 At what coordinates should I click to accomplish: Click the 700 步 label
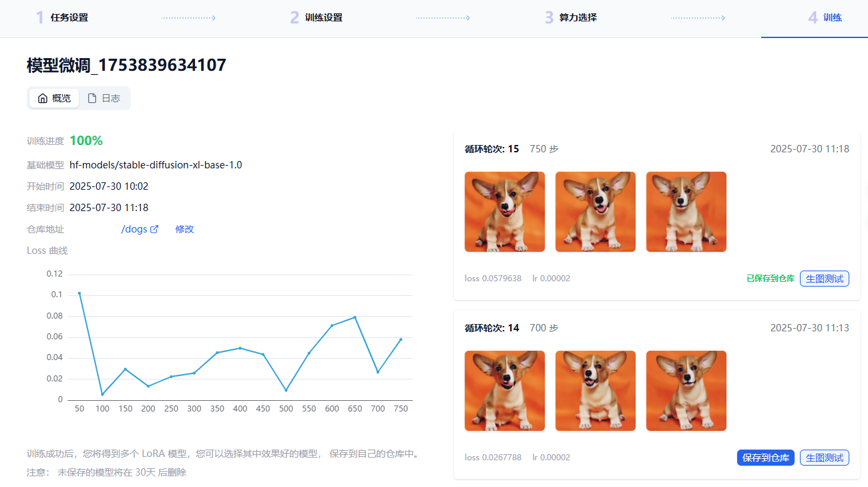pos(544,328)
